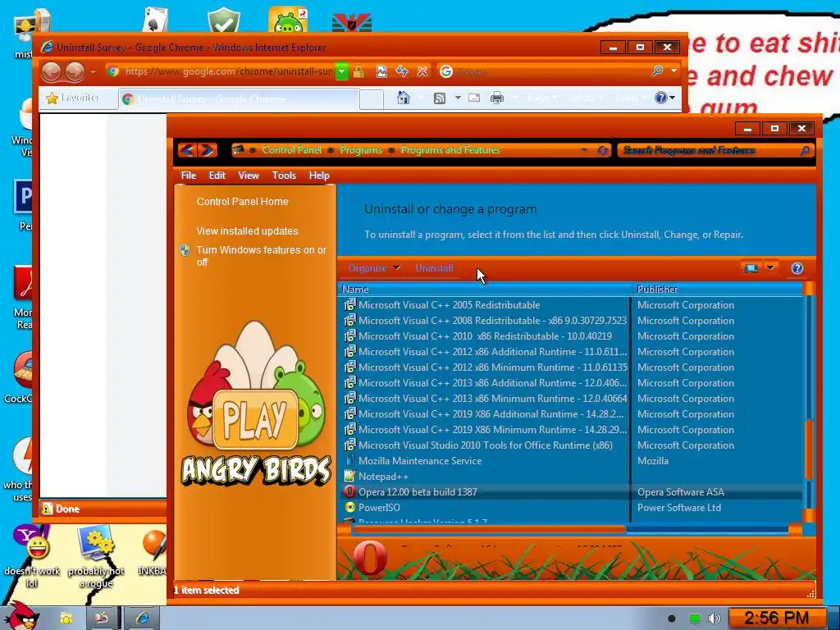840x630 pixels.
Task: Select 'Mozilla Maintenance Service' row
Action: click(571, 461)
